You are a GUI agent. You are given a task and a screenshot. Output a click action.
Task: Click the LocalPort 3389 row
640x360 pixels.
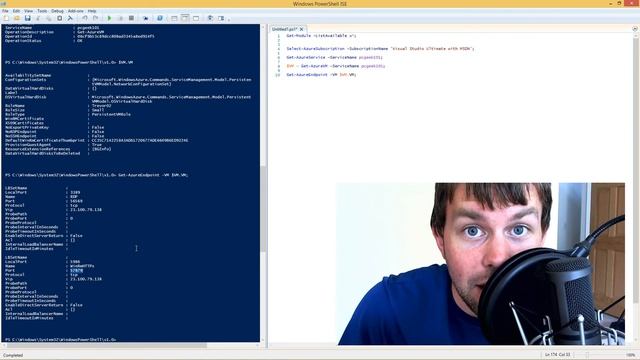coord(42,192)
